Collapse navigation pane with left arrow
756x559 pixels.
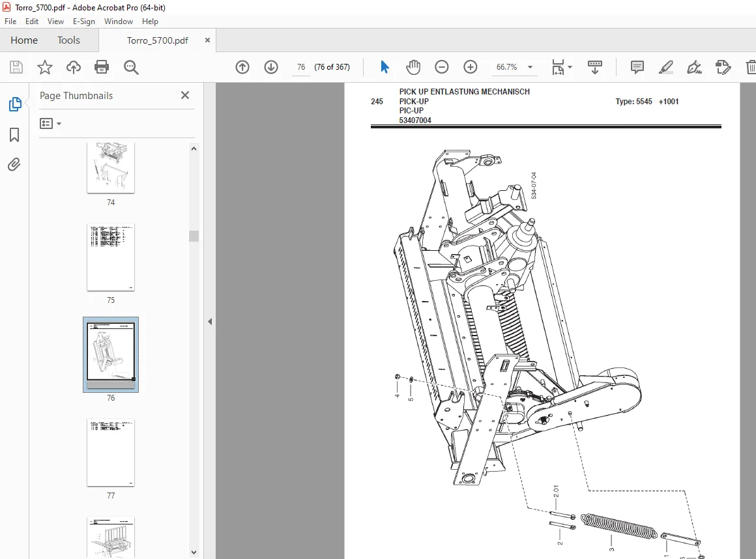210,321
